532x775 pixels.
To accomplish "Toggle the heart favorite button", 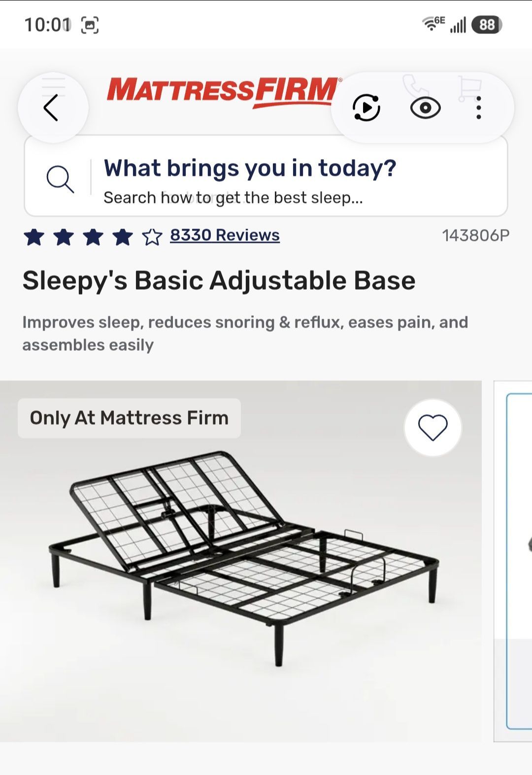I will pos(432,427).
